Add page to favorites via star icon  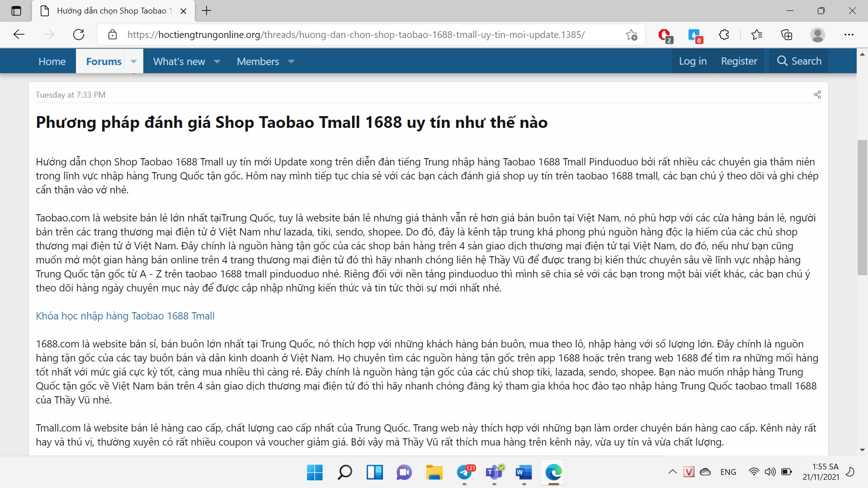coord(631,35)
